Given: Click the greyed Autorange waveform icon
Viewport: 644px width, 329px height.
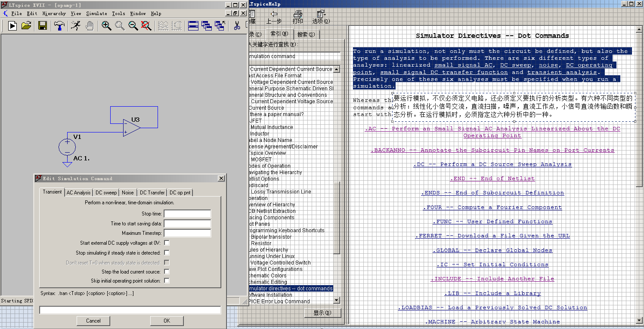Looking at the screenshot, I should pos(163,26).
